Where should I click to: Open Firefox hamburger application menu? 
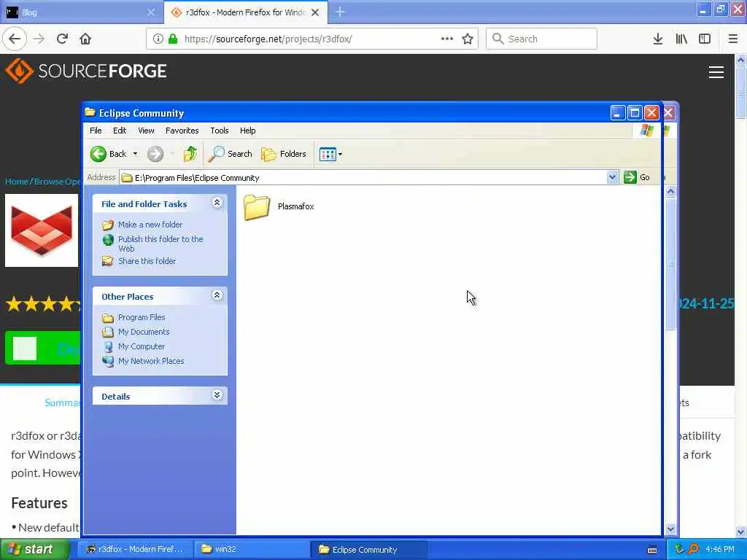[x=732, y=39]
